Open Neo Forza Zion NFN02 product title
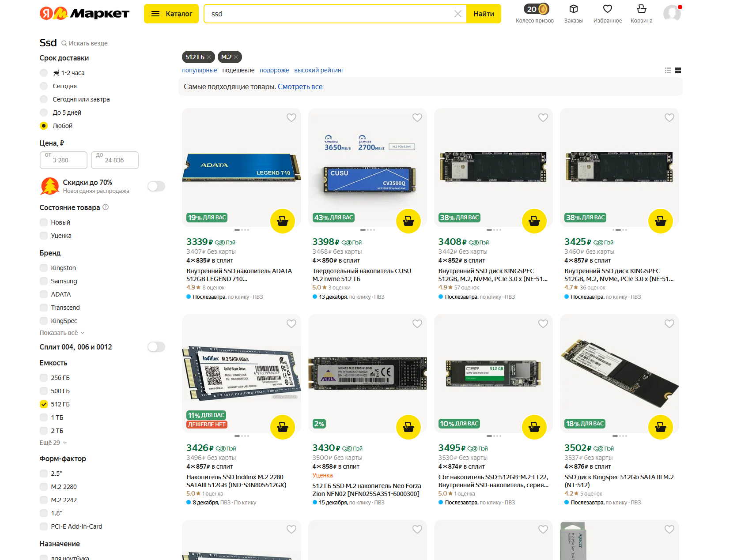This screenshot has width=741, height=560. [x=367, y=490]
